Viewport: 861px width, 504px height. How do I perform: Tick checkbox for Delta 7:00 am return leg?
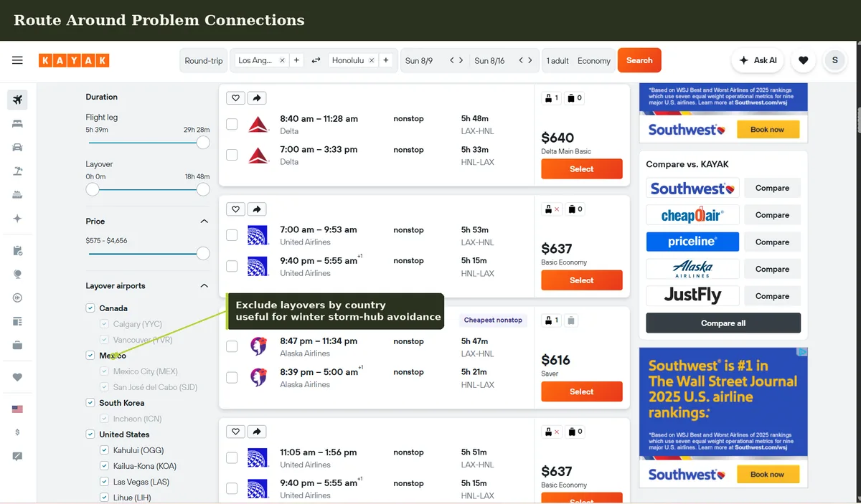coord(232,155)
